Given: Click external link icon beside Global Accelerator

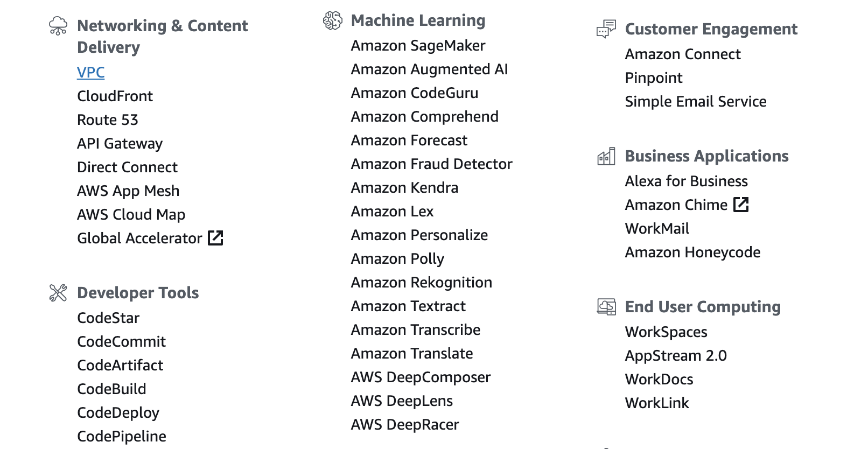Looking at the screenshot, I should (215, 238).
